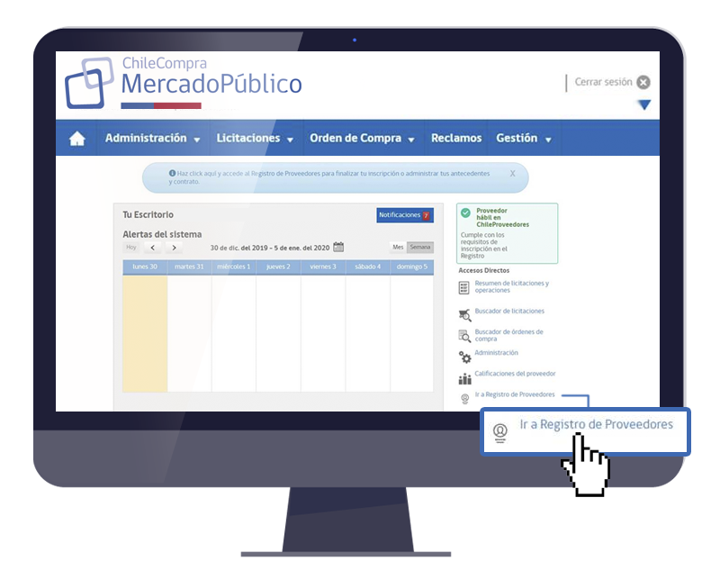This screenshot has height=588, width=720.
Task: Go to next week with right arrow
Action: click(x=174, y=248)
